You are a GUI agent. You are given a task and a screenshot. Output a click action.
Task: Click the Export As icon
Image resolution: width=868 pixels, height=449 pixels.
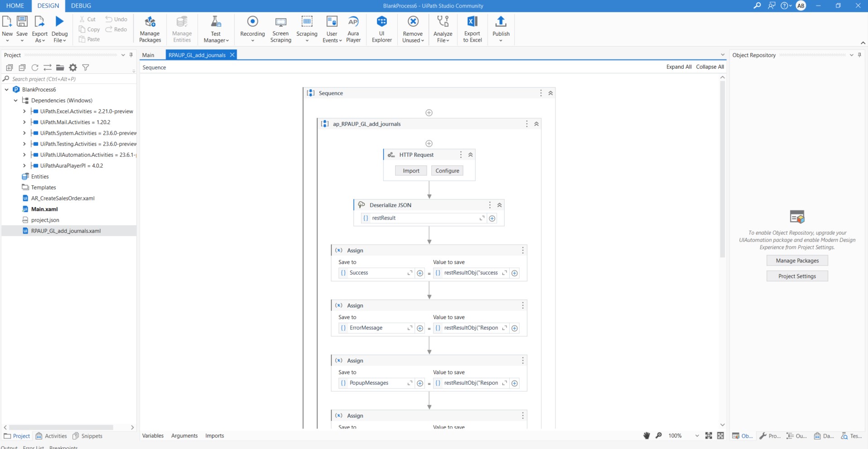pos(39,22)
